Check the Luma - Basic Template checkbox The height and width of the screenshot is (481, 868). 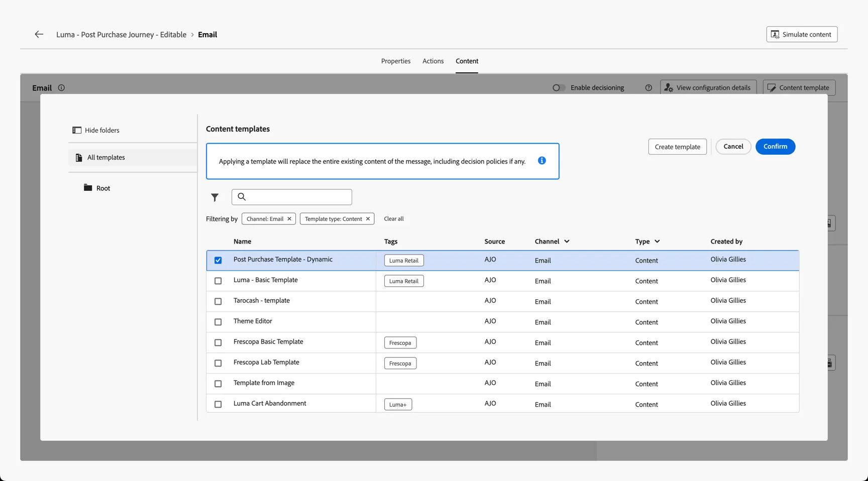click(218, 281)
